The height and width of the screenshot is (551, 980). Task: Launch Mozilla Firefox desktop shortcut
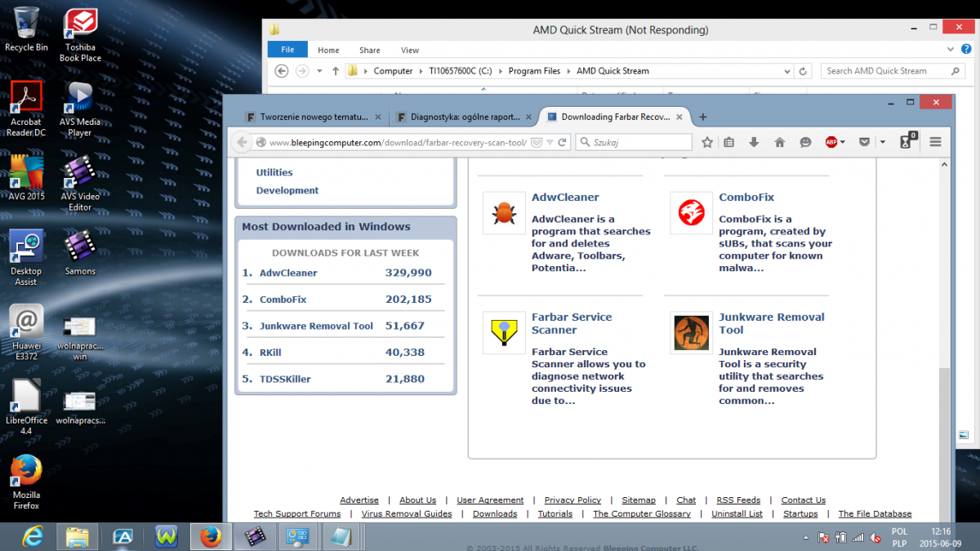(26, 482)
